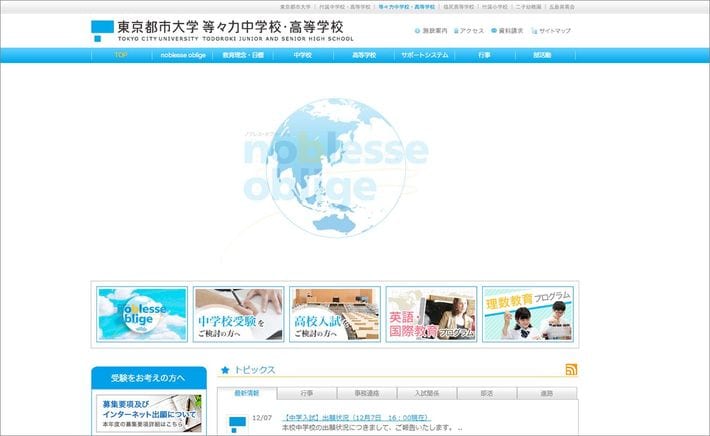Click the 理数教育プログラム banner
Viewport: 710px width, 436px height.
(x=528, y=314)
